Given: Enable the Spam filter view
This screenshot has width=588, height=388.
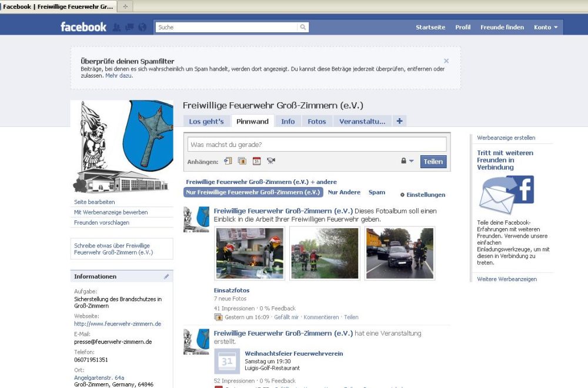Looking at the screenshot, I should coord(376,192).
